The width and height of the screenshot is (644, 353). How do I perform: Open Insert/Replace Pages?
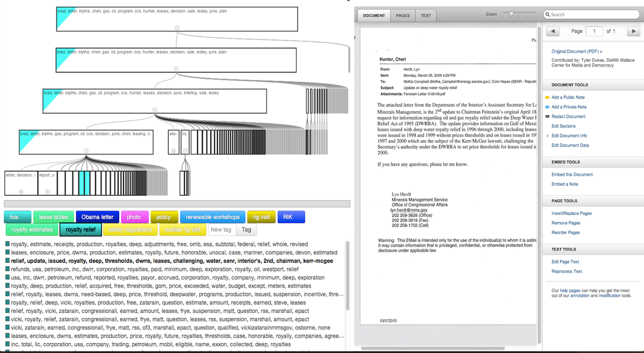(x=572, y=213)
